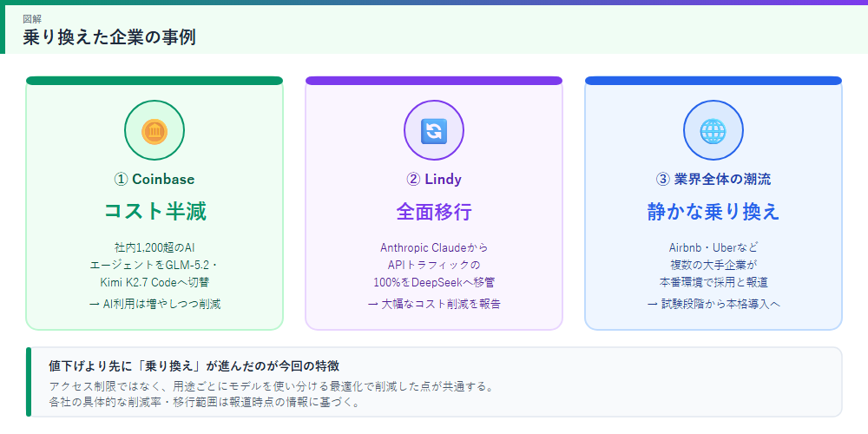868x434 pixels.
Task: Click the Lindy refresh arrows icon
Action: click(x=433, y=131)
